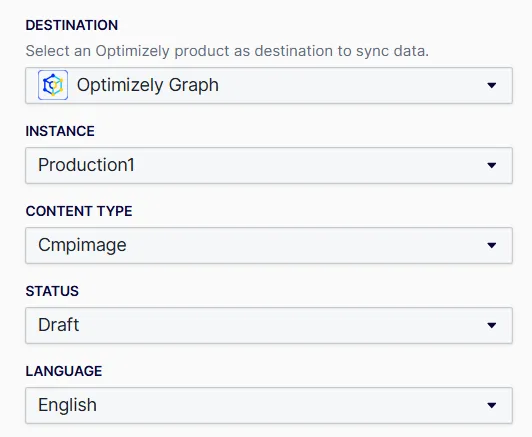Click the Destination dropdown arrow
Image resolution: width=532 pixels, height=437 pixels.
pyautogui.click(x=492, y=85)
